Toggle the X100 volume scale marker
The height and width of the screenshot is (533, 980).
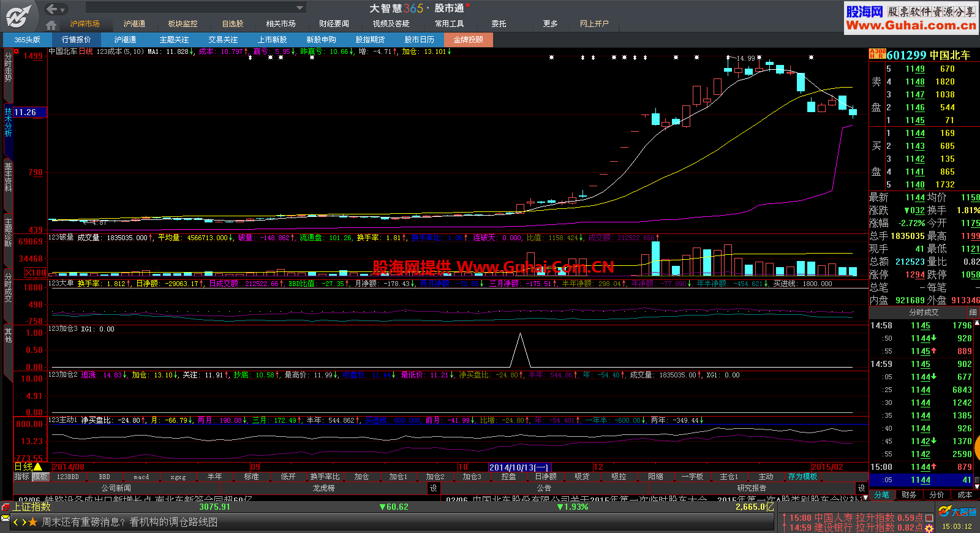pyautogui.click(x=35, y=273)
